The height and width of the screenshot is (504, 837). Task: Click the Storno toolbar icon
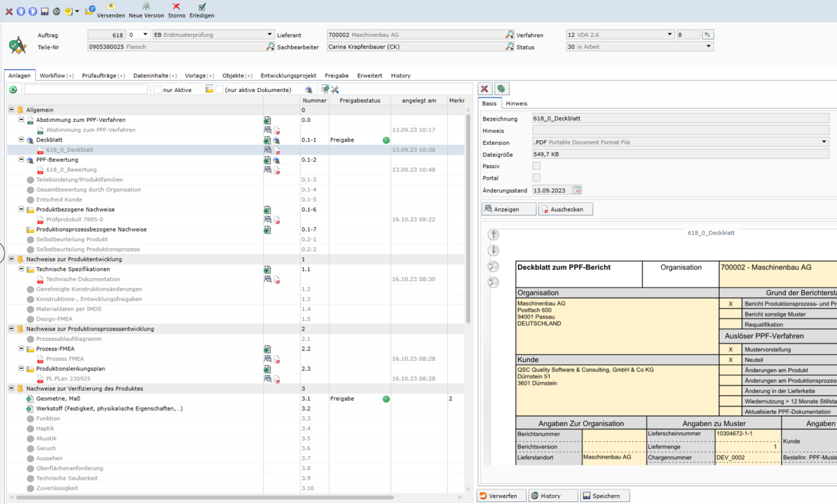(176, 11)
